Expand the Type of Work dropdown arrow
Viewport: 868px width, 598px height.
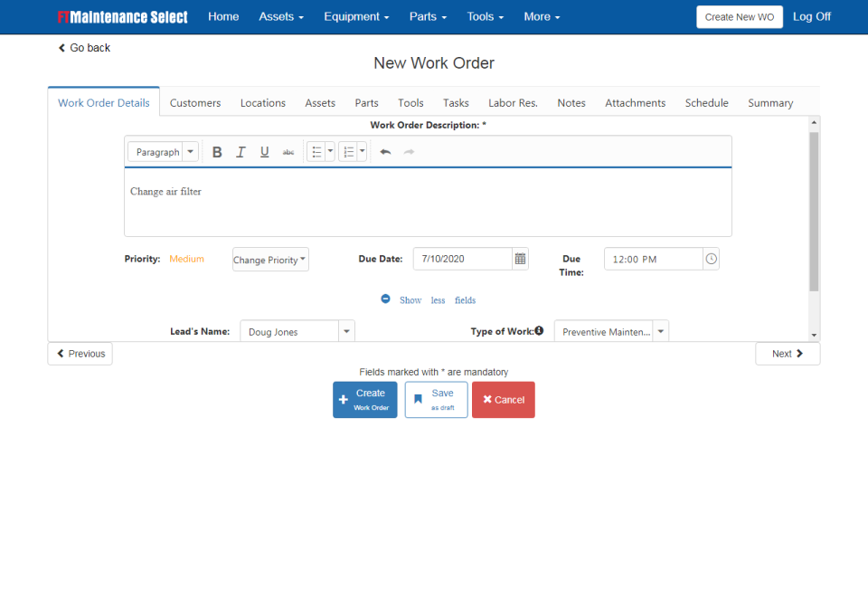[660, 332]
